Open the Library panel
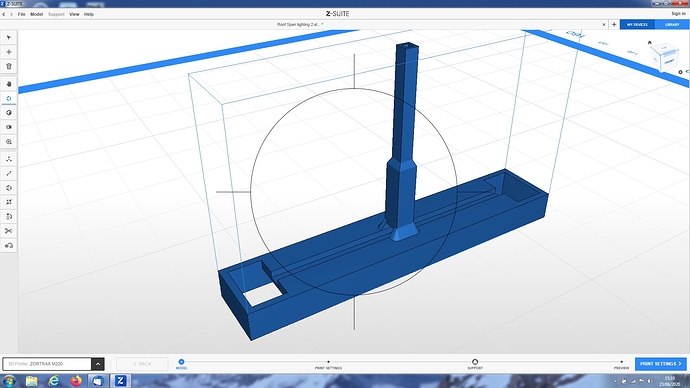Screen dimensions: 690x388 coord(672,25)
